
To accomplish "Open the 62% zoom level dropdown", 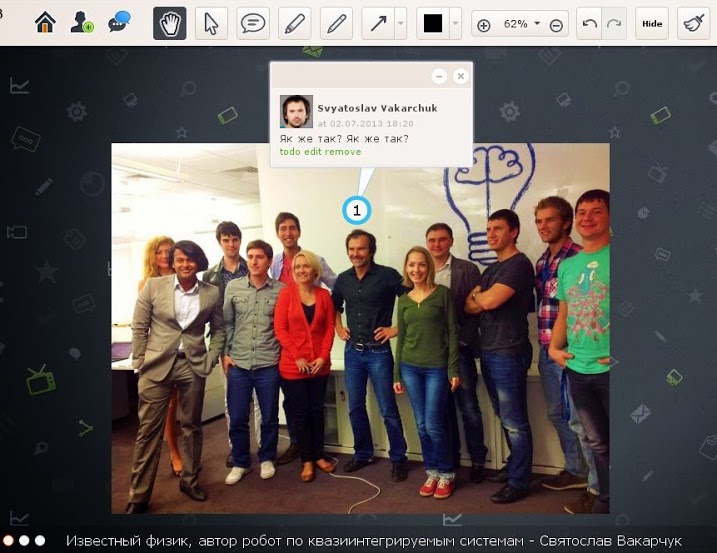I will (x=519, y=23).
